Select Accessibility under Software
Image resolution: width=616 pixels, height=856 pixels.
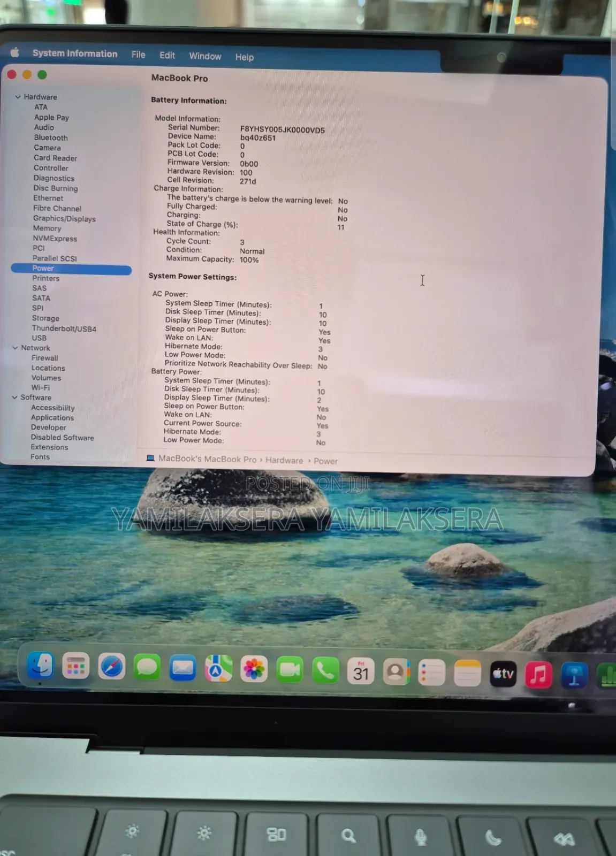[x=53, y=408]
